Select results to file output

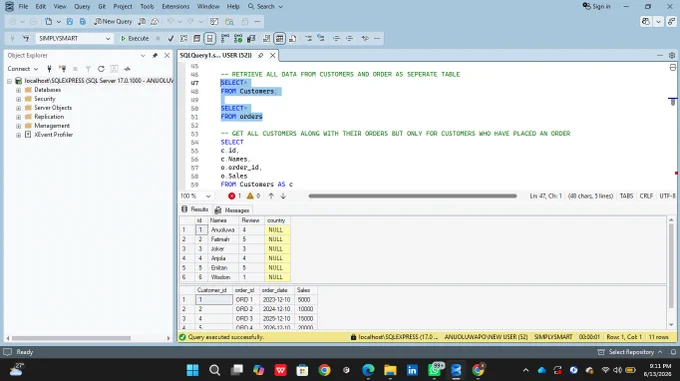coord(293,39)
